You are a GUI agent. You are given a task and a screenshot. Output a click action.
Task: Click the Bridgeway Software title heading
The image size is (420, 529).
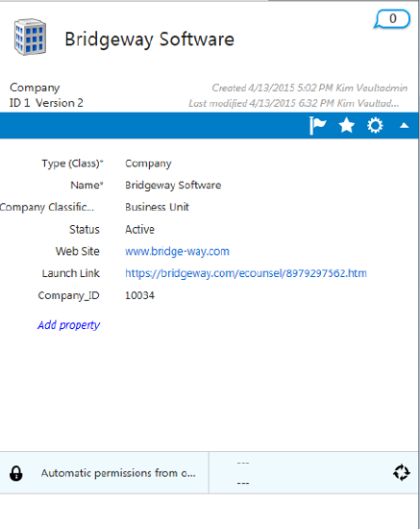tap(149, 39)
